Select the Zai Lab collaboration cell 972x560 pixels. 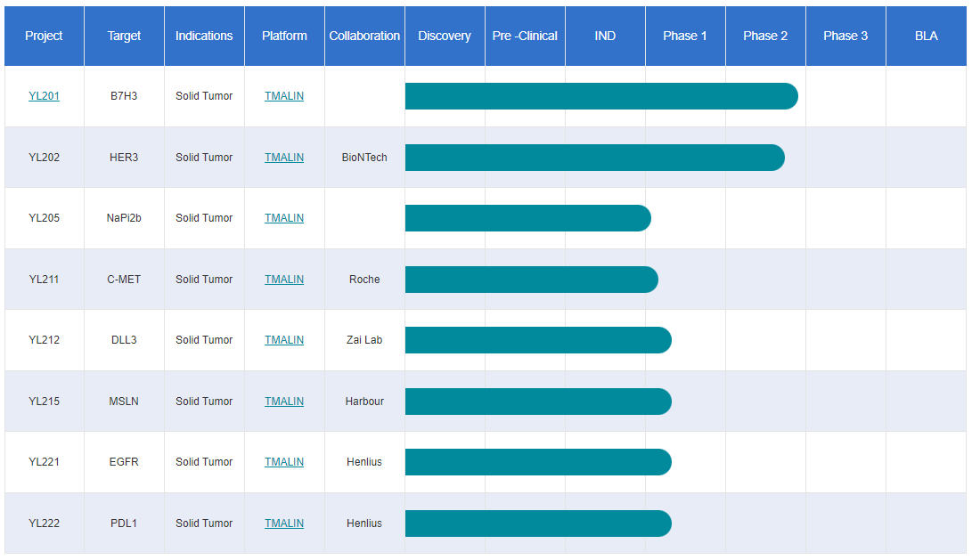point(364,340)
